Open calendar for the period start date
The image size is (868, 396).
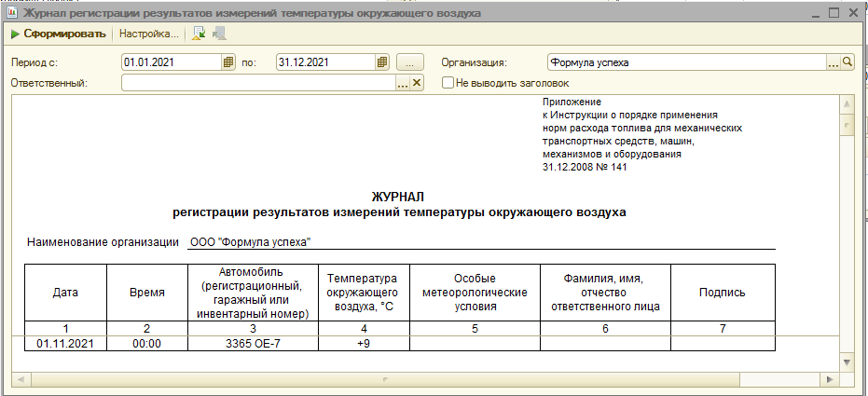pyautogui.click(x=227, y=62)
